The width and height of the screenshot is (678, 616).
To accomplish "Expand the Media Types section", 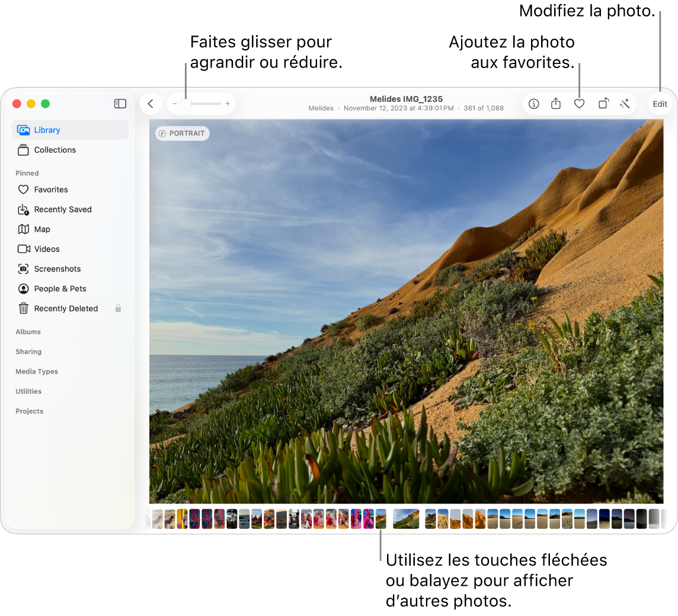I will tap(37, 371).
